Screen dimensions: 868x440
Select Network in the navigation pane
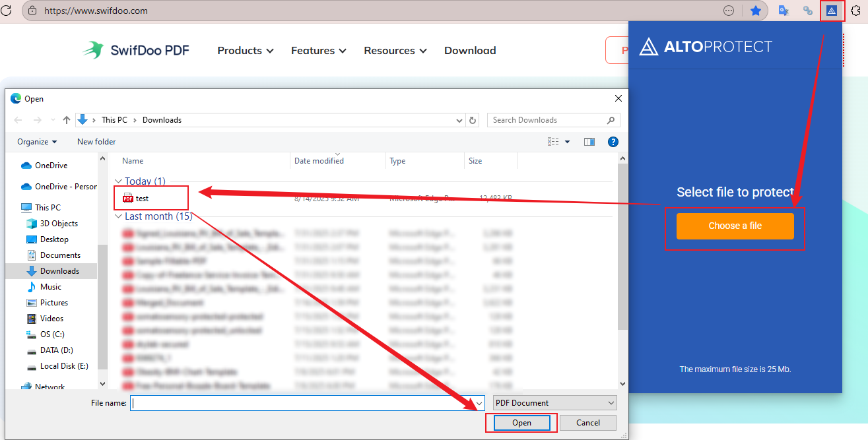click(x=43, y=387)
